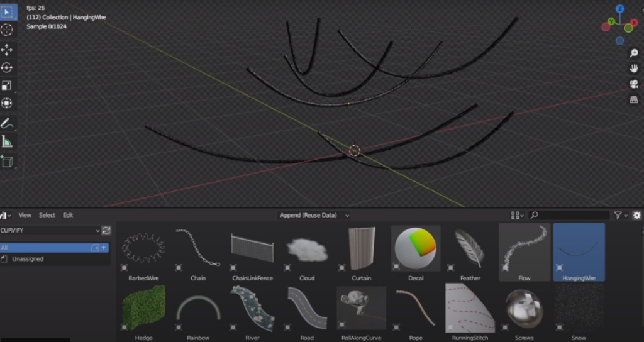The image size is (644, 342).
Task: Select the Screws asset
Action: 525,313
